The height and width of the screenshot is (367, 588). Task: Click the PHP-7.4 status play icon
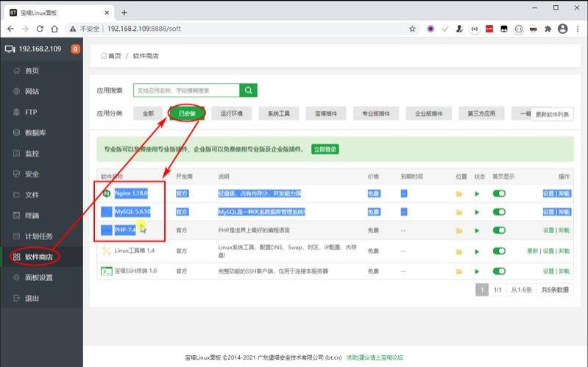(477, 230)
